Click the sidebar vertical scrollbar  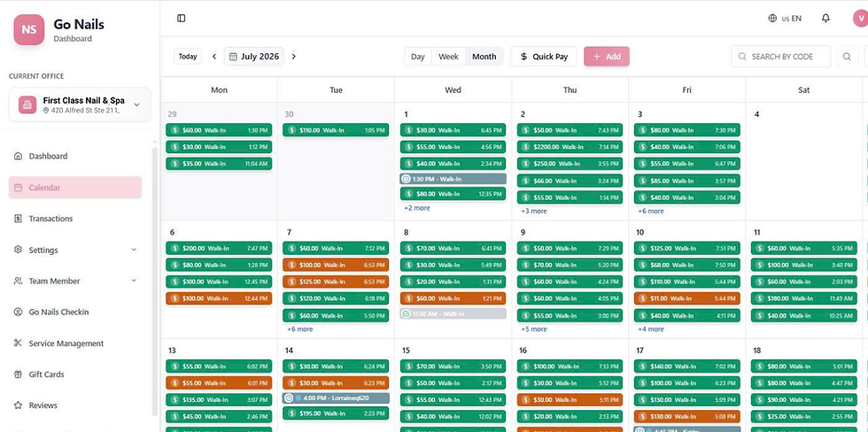coord(155,280)
